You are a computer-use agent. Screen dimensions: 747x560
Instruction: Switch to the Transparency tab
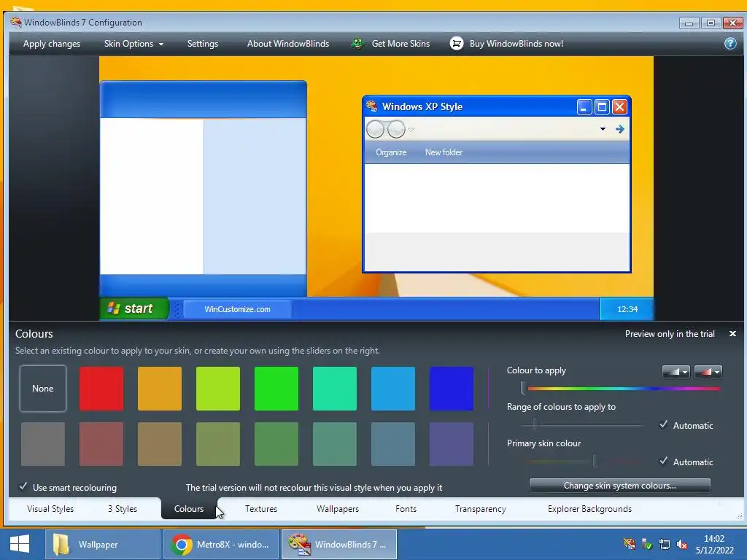[x=481, y=509]
